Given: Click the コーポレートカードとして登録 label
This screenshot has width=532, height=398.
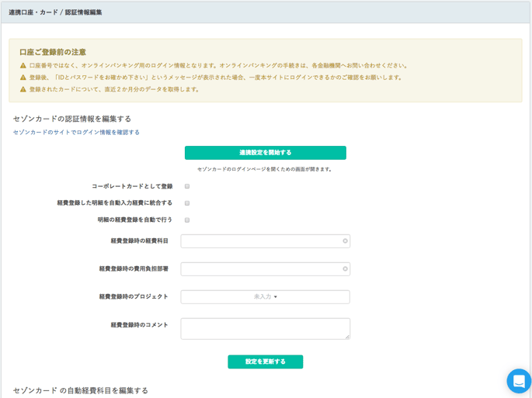Looking at the screenshot, I should click(132, 186).
